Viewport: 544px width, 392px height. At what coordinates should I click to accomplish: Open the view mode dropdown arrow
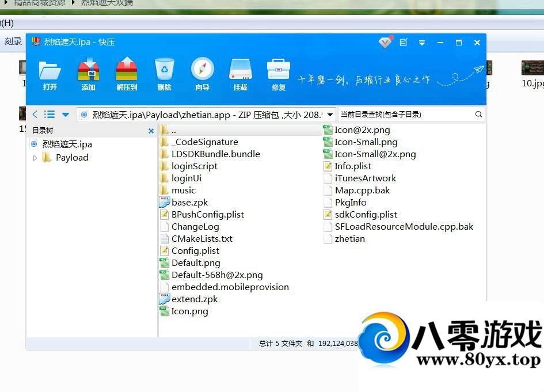[x=66, y=115]
